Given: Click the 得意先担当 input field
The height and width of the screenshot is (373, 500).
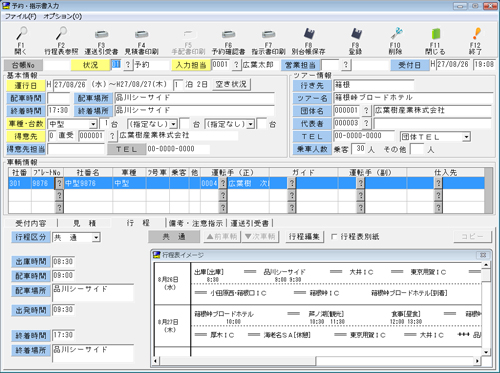Looking at the screenshot, I should pyautogui.click(x=76, y=149).
